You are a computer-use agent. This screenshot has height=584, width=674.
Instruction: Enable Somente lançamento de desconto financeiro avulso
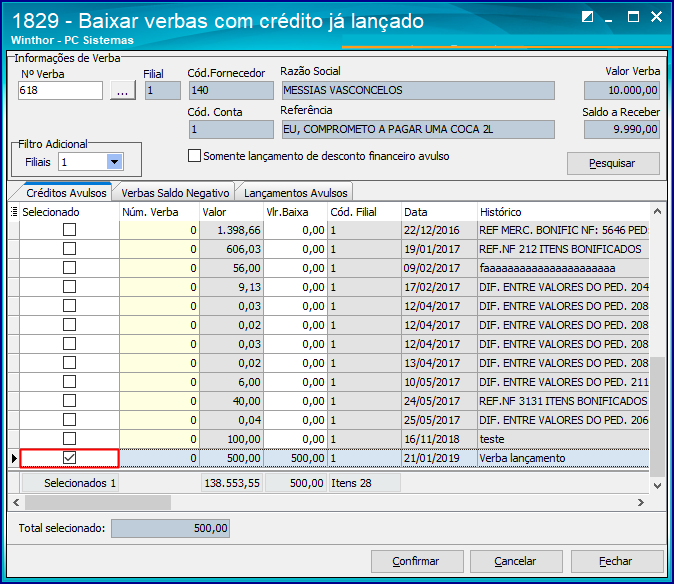[x=194, y=156]
